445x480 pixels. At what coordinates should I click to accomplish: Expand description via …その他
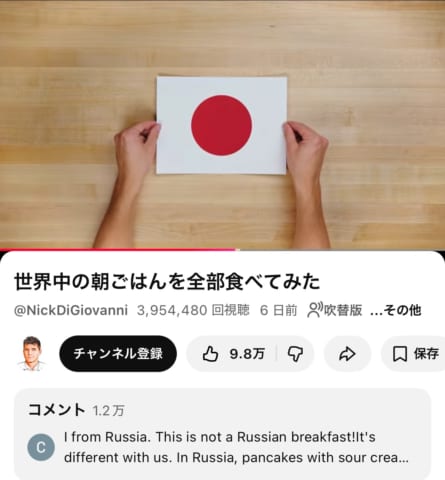click(396, 310)
